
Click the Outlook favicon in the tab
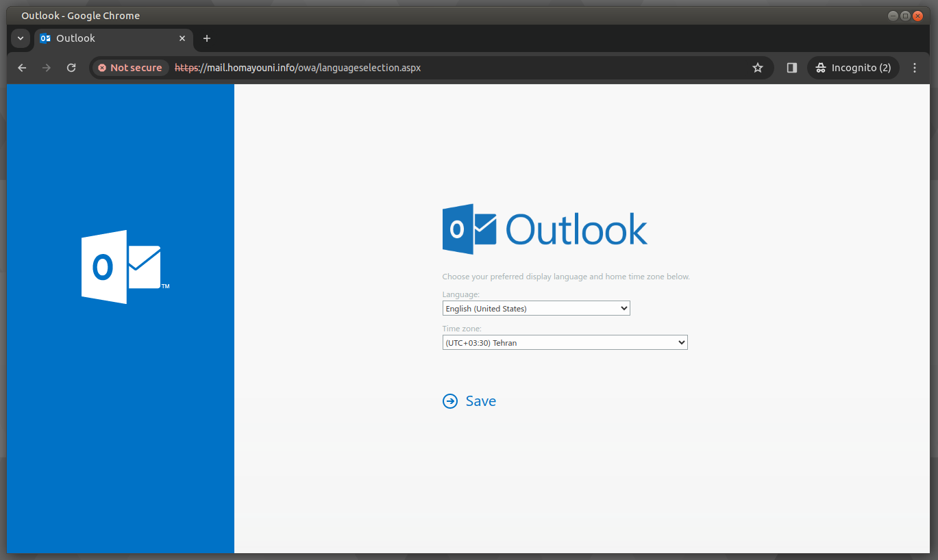tap(45, 38)
